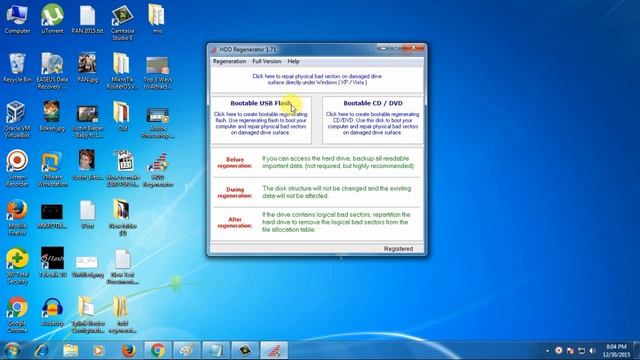Screen dimensions: 640x360
Task: Open the Windows Start menu
Action: (12, 350)
